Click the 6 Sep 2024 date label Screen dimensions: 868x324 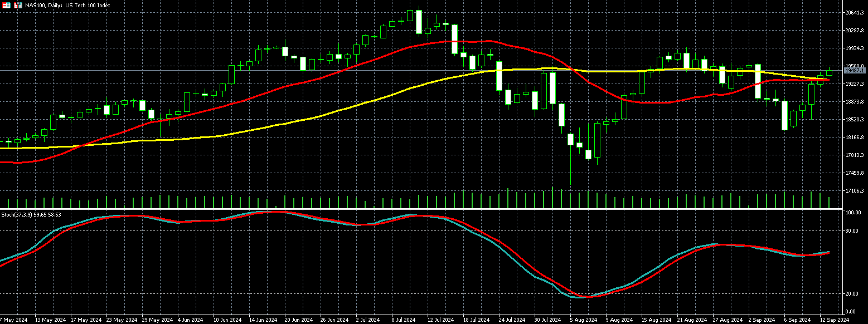tap(797, 320)
